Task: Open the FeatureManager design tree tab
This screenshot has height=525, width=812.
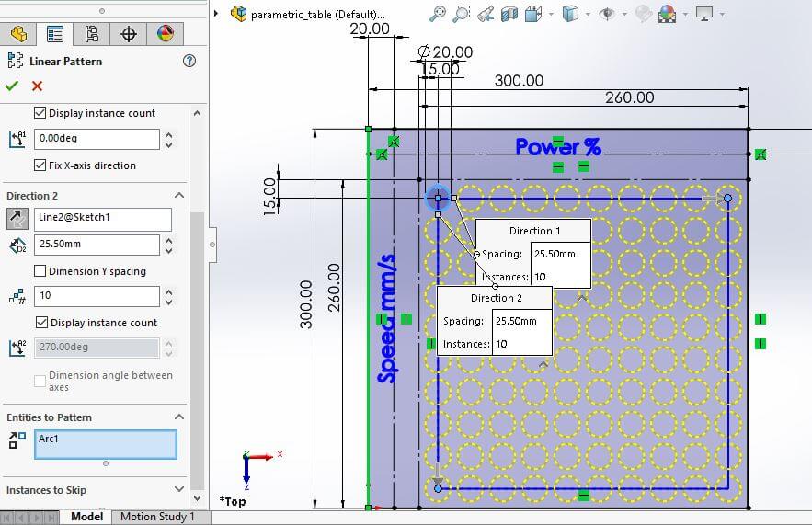Action: click(18, 34)
